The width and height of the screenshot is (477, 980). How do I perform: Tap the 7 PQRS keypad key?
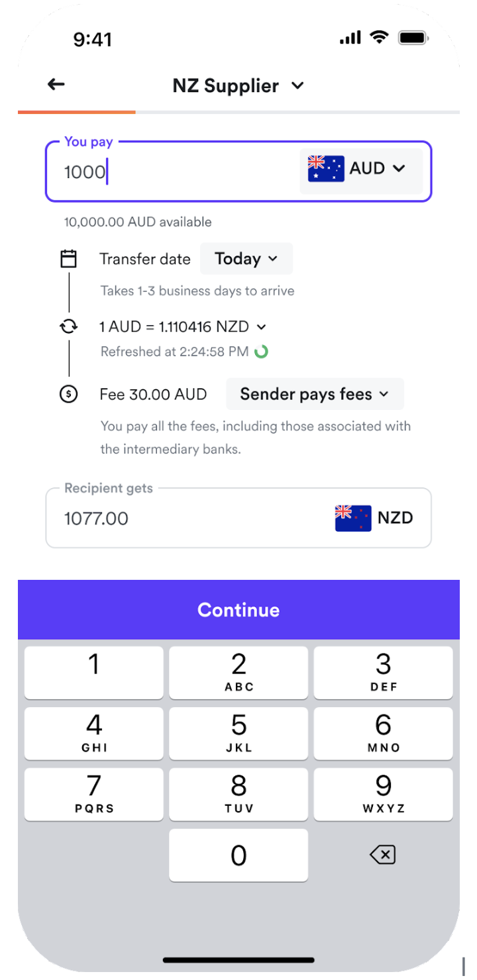point(94,793)
